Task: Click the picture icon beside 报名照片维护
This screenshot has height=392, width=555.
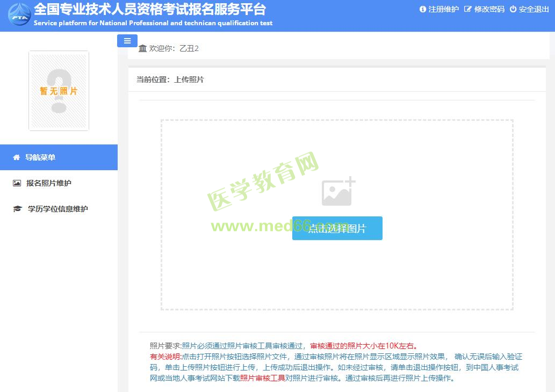Action: pyautogui.click(x=17, y=183)
